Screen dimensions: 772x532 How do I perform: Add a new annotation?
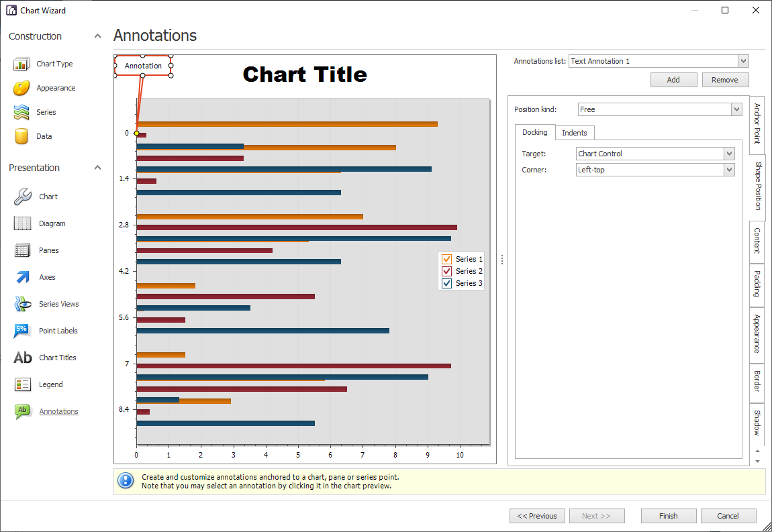(x=673, y=79)
